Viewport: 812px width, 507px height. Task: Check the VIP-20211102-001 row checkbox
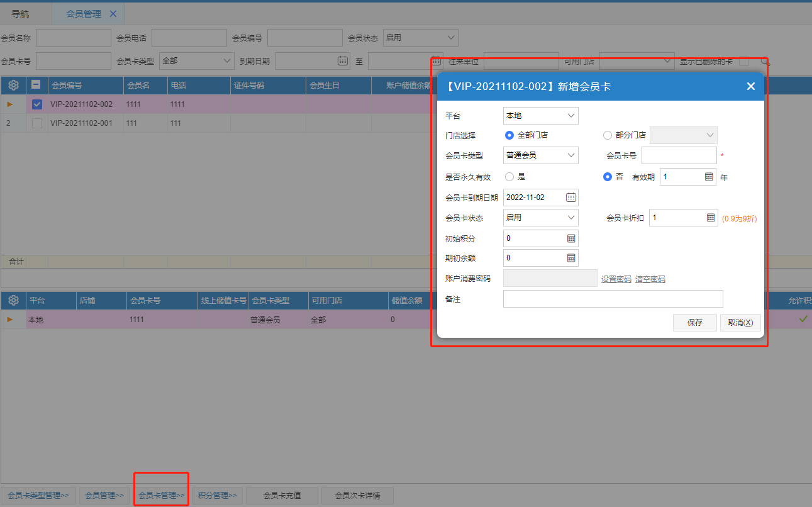coord(37,123)
